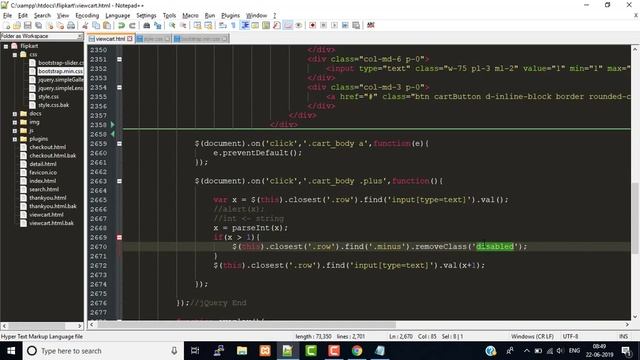Show the Document Map panel icon
The width and height of the screenshot is (640, 360).
[266, 25]
